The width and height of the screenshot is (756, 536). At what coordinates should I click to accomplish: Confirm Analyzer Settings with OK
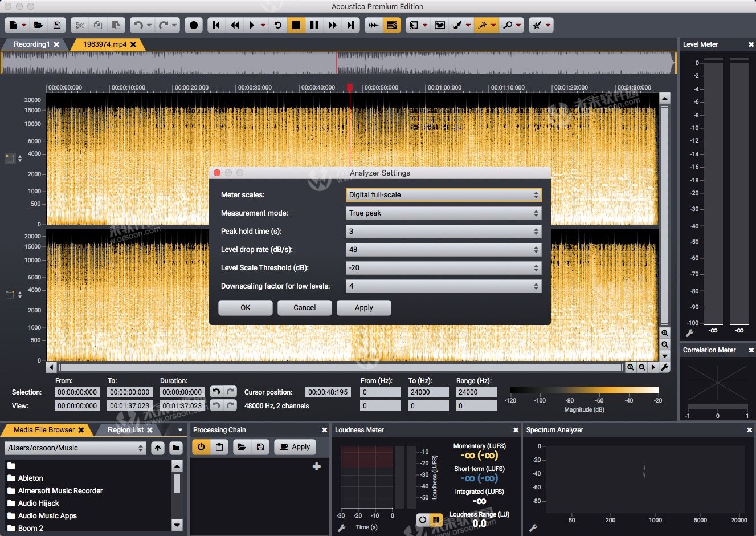pyautogui.click(x=246, y=308)
